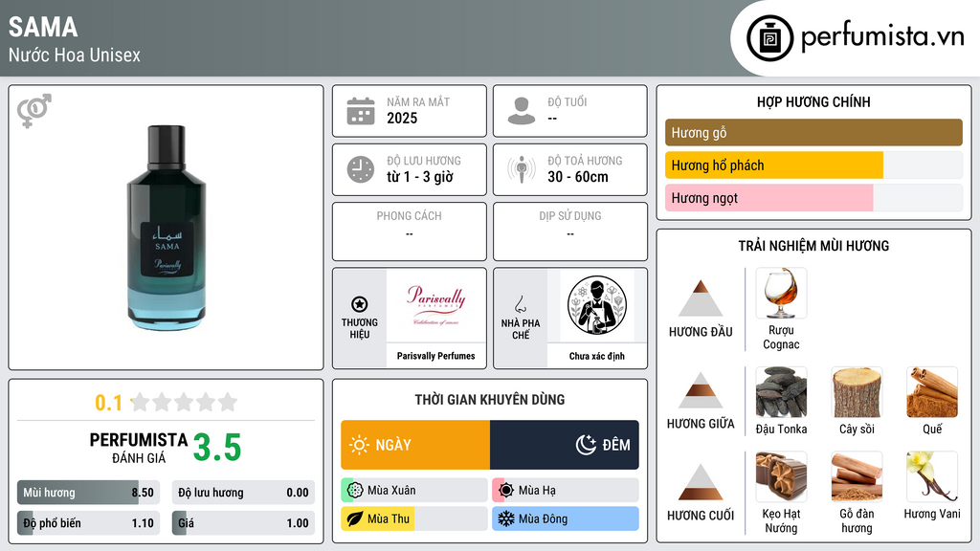
Task: Click the SAMA perfume bottle image
Action: coord(167,228)
